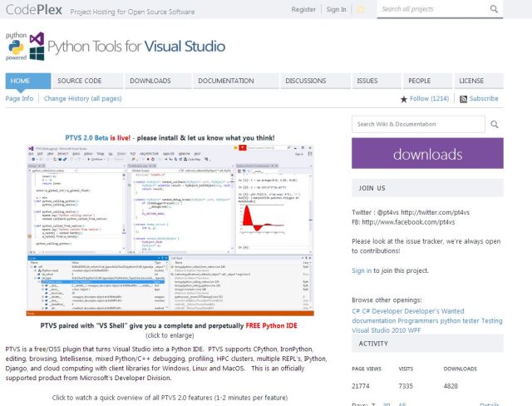Click Follow (1214) link
This screenshot has width=532, height=406.
tap(429, 98)
